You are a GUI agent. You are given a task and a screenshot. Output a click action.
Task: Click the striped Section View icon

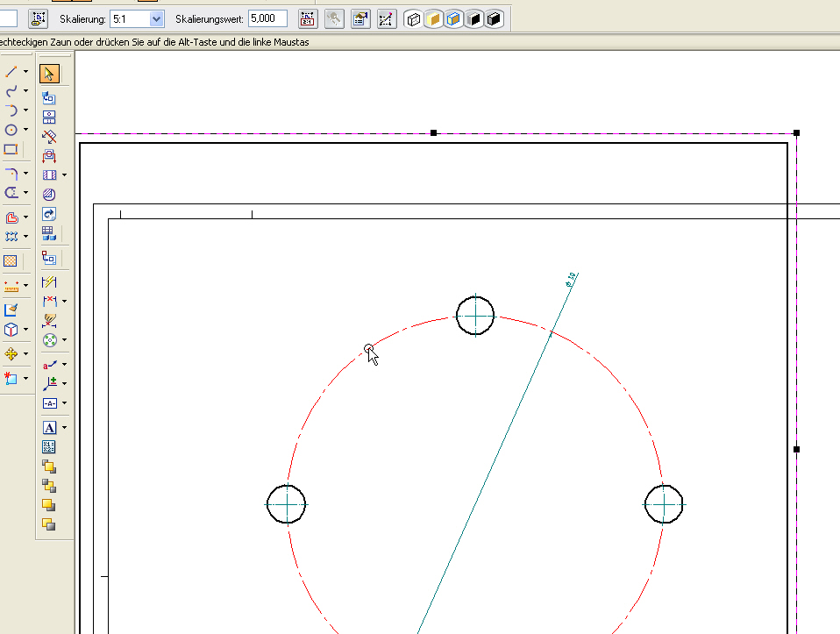[x=49, y=175]
